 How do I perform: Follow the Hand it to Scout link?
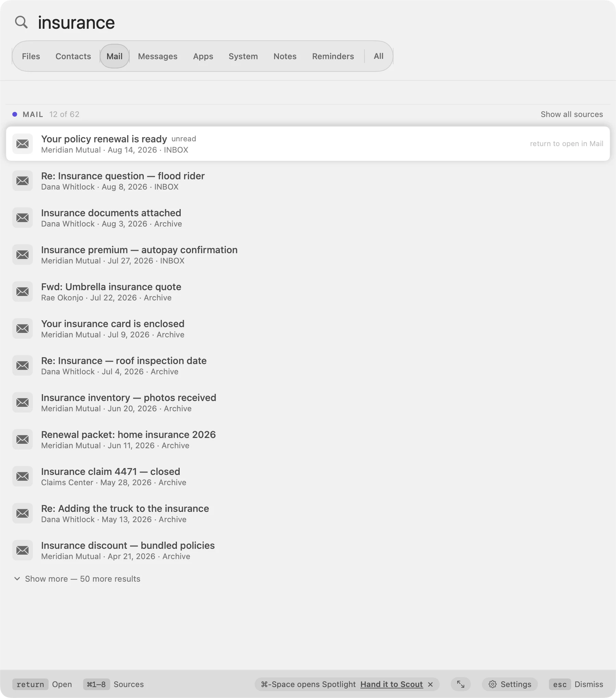point(392,684)
